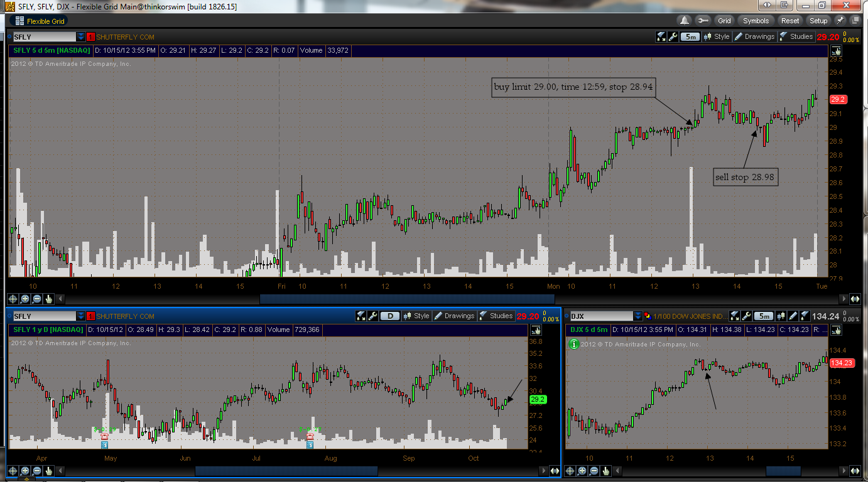Click 'DJX 5 d 5m' chart label

click(x=589, y=329)
